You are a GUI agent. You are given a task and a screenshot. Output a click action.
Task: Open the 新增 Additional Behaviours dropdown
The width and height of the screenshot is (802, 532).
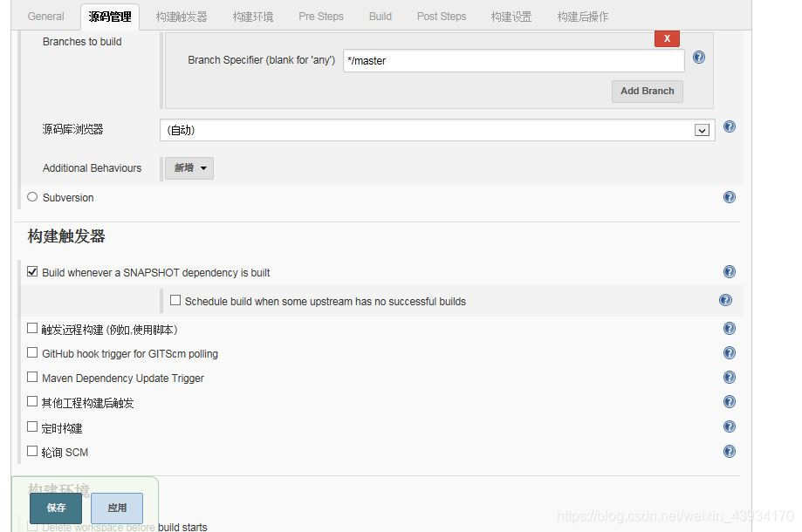(x=189, y=168)
